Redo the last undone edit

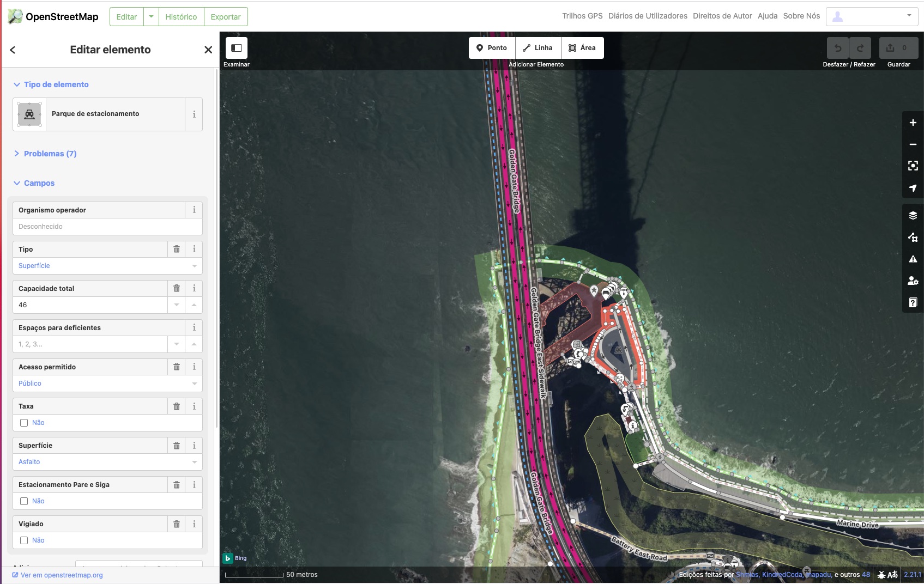[860, 48]
